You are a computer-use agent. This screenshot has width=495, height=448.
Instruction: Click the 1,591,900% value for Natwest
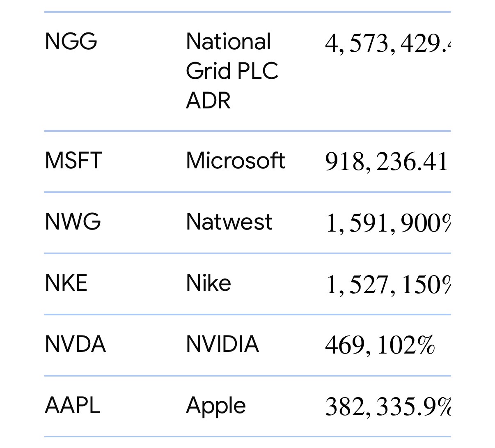[x=387, y=224]
